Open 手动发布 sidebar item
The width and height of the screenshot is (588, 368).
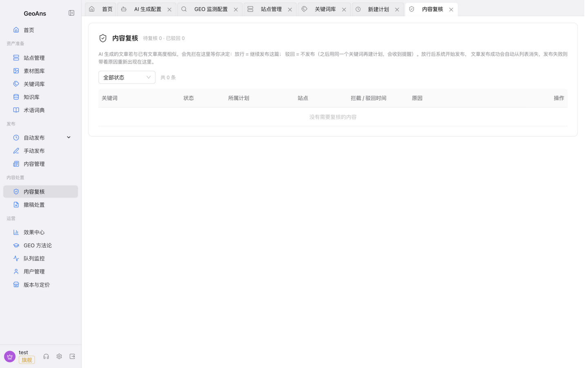[40, 151]
